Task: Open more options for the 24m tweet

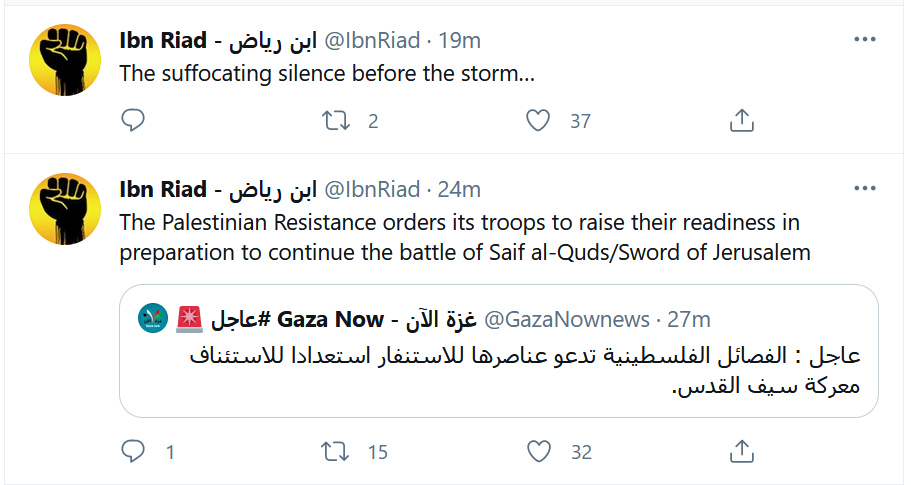Action: point(864,189)
